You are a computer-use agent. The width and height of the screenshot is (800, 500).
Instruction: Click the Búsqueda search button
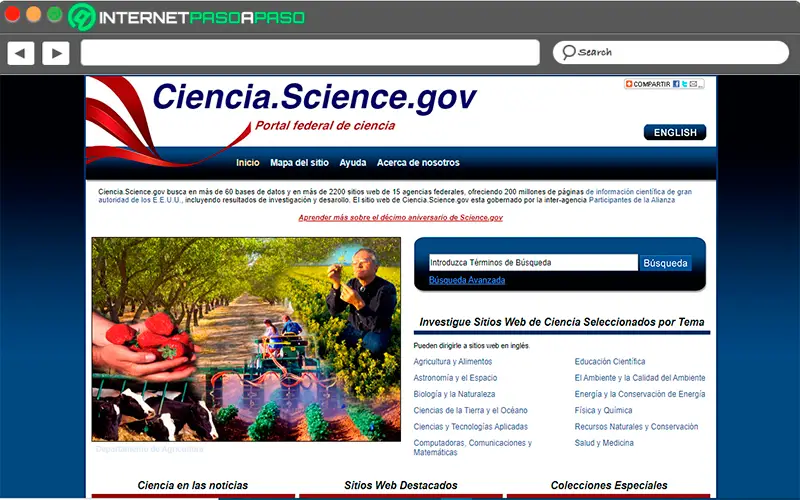665,263
